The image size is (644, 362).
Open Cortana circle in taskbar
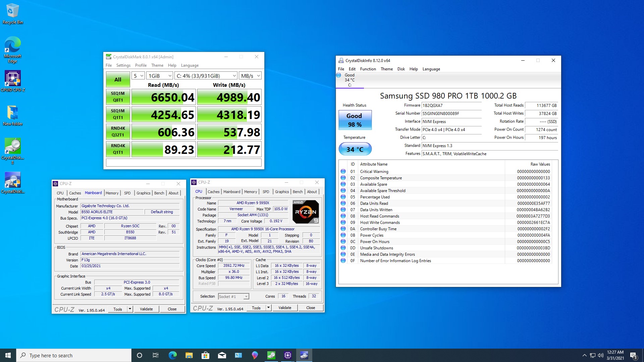pos(140,355)
